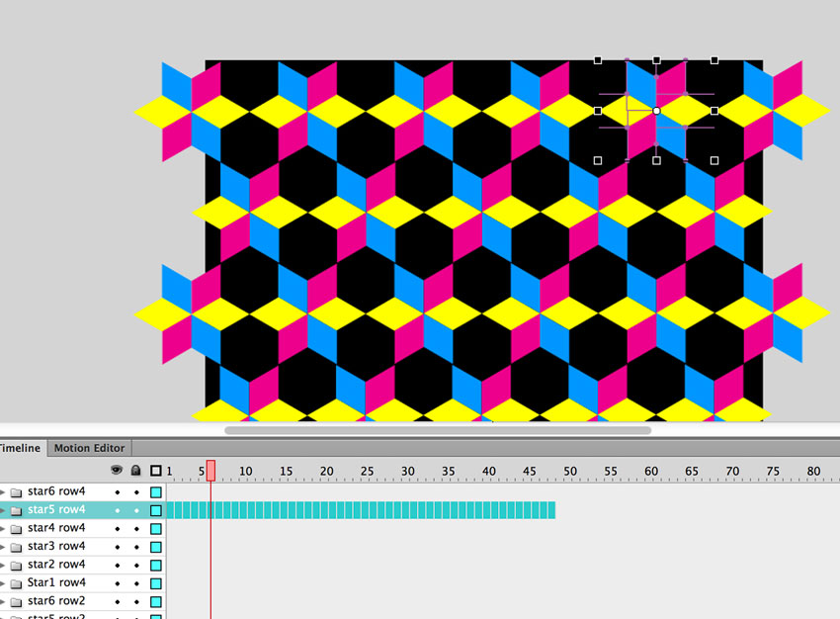Screen dimensions: 840x619
Task: Click the top-middle transform handle of selection
Action: (x=656, y=60)
